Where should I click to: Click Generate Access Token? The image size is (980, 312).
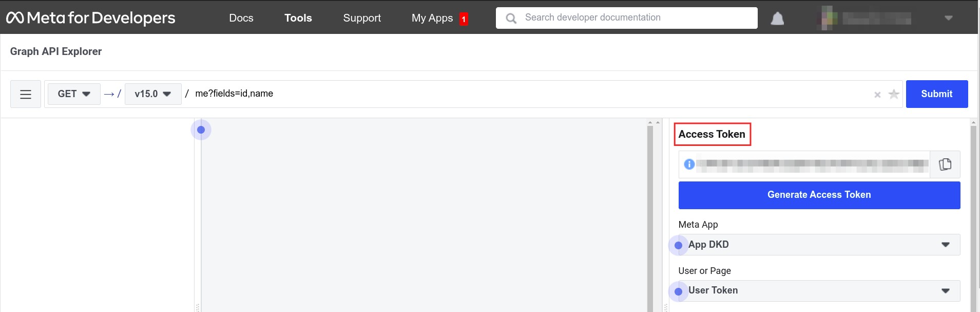818,195
